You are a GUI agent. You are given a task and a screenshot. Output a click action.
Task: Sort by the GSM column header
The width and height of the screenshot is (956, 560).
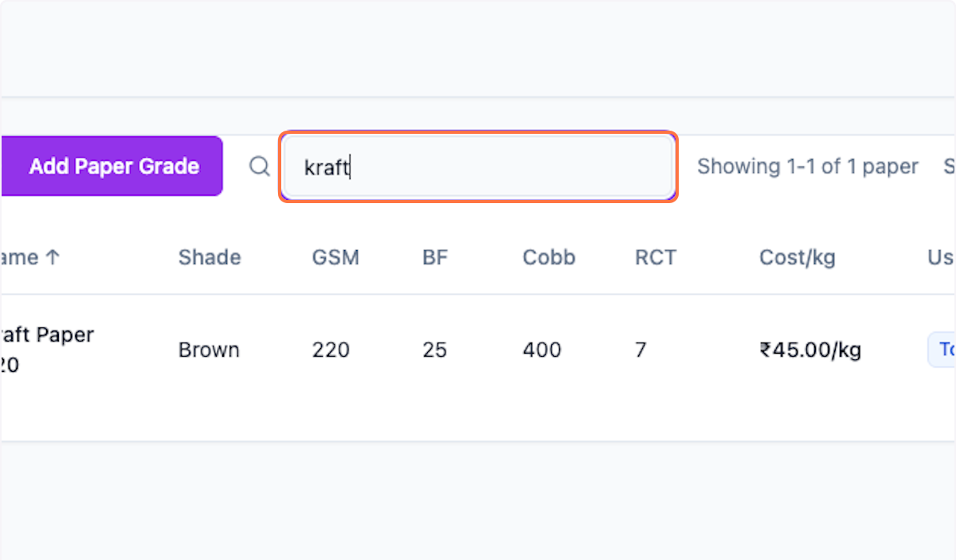click(x=335, y=257)
